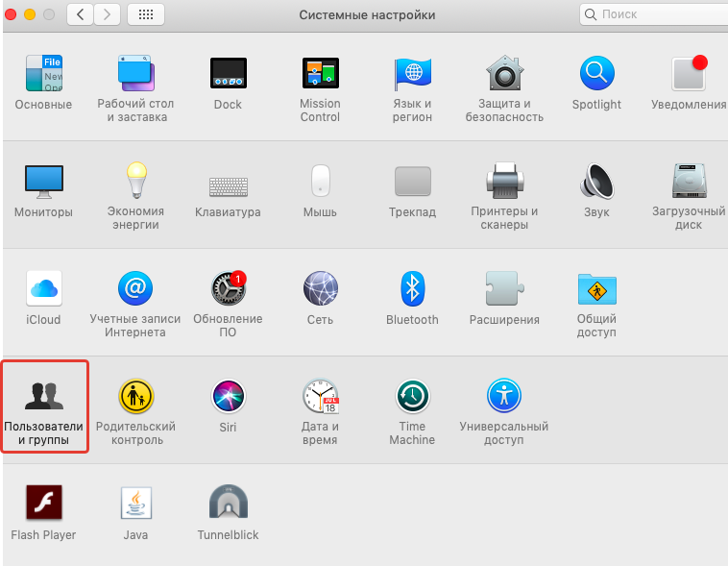The width and height of the screenshot is (728, 566).
Task: Open Общий доступ sharing settings
Action: pos(597,289)
